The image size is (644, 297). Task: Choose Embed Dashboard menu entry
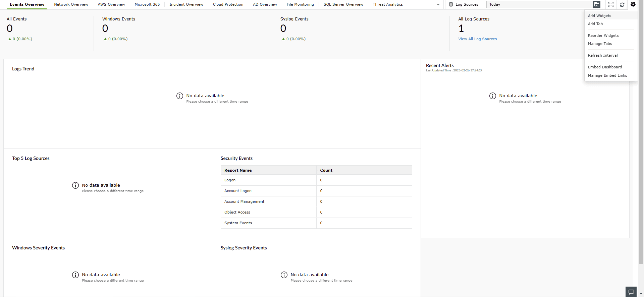[x=605, y=67]
